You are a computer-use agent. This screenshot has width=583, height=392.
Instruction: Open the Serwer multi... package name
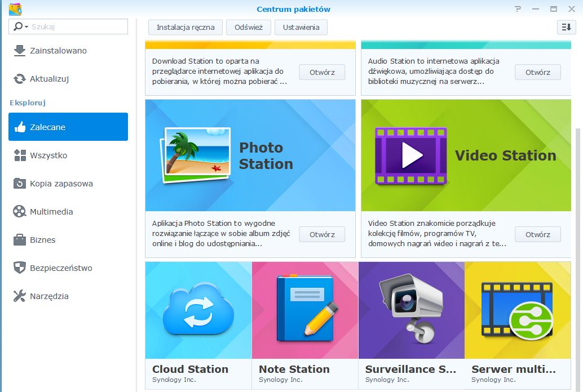(514, 369)
